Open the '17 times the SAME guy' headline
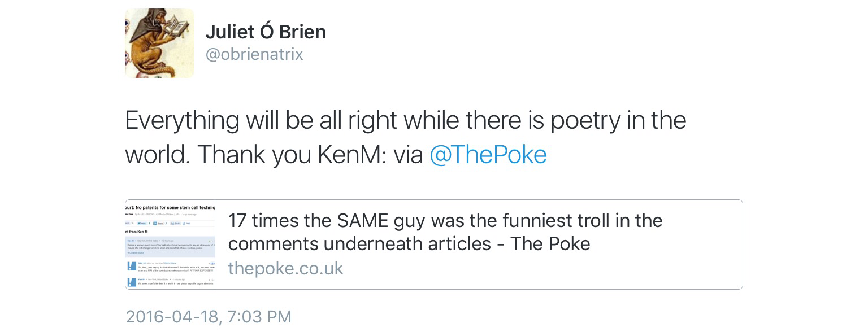Screen dimensions: 868x336 pyautogui.click(x=445, y=232)
